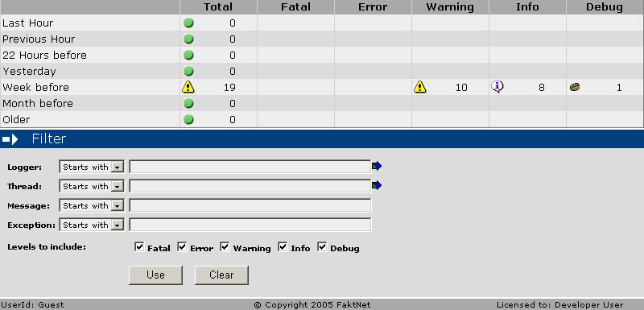Screen dimensions: 644x310
Task: Select the Week before row label
Action: click(35, 88)
